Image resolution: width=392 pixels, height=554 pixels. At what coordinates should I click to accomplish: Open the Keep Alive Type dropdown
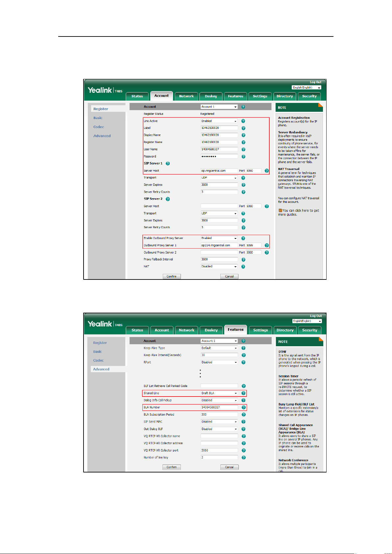[x=219, y=348]
